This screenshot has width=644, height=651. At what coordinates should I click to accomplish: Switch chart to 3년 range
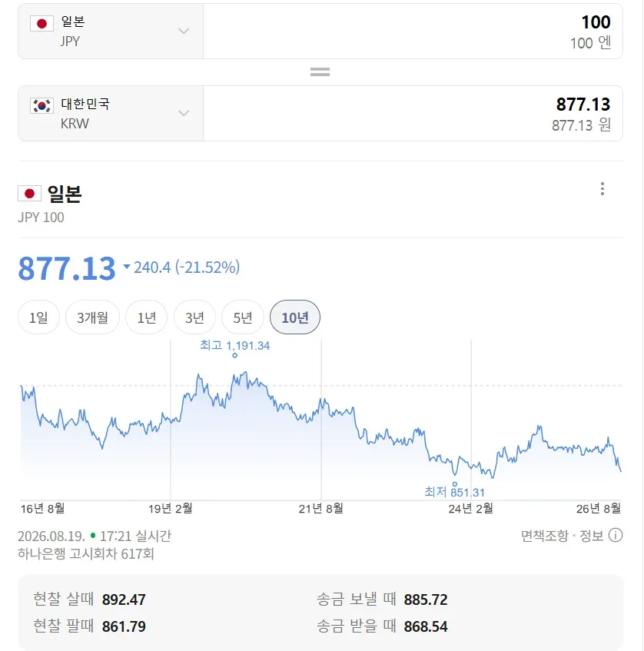point(194,317)
